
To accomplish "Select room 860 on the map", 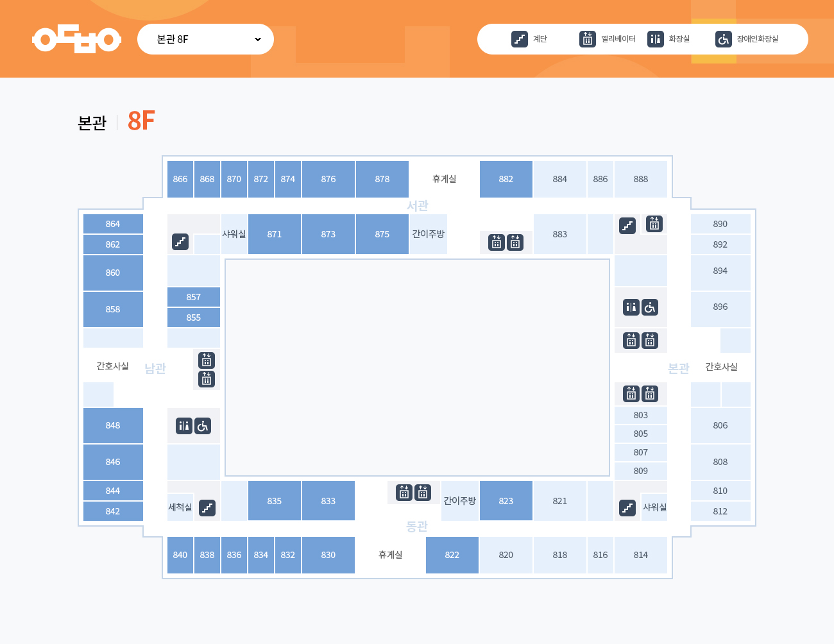I will (x=113, y=273).
